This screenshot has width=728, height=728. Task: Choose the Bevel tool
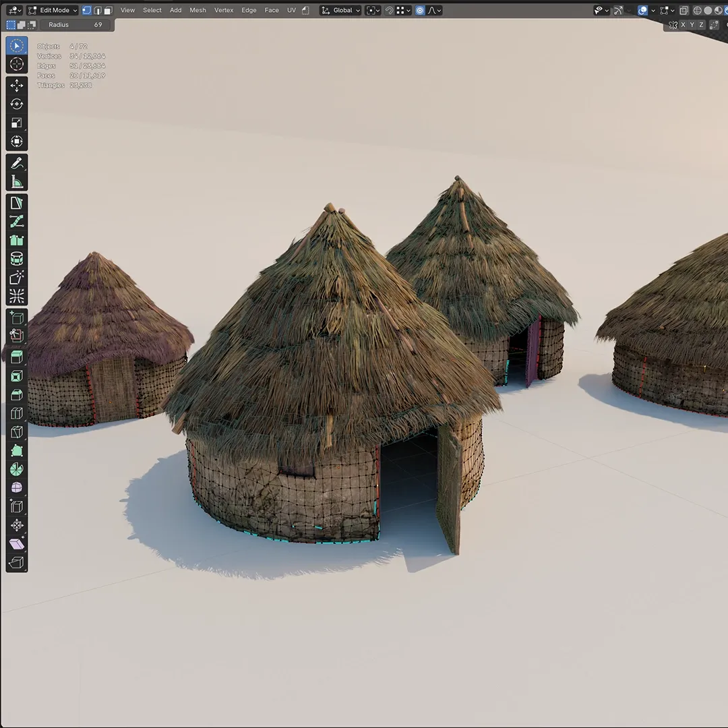coord(17,394)
